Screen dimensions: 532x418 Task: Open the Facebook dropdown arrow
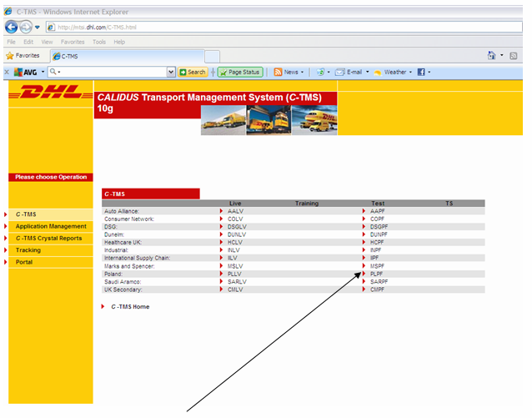429,72
